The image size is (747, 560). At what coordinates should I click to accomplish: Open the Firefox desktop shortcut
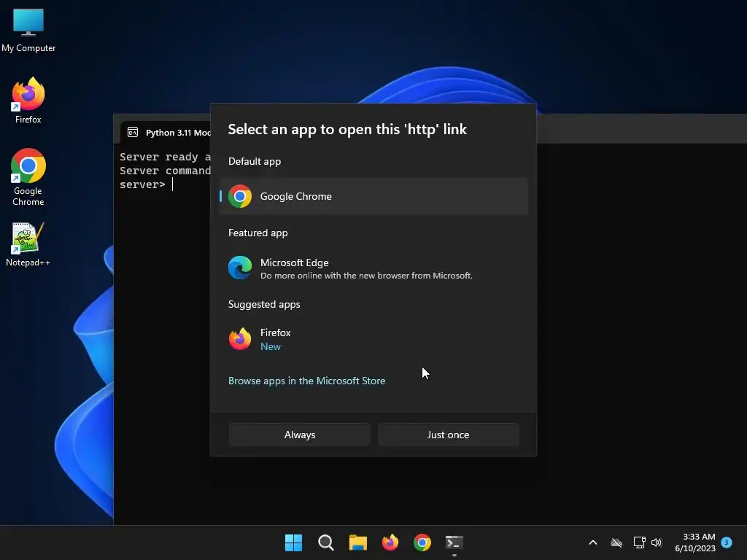28,101
